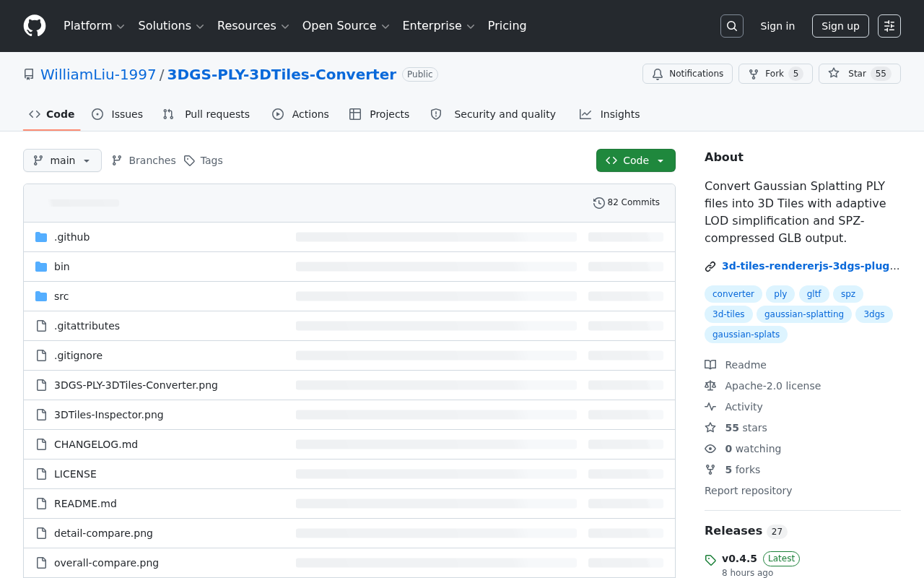The height and width of the screenshot is (578, 924).
Task: Click the commits history clock icon
Action: 599,203
